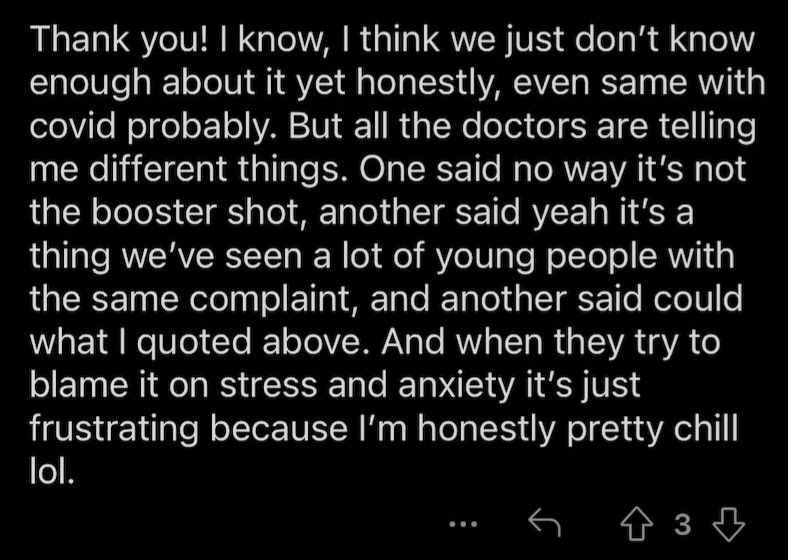Tap the final word 'lol.'
Image resolution: width=788 pixels, height=560 pixels.
[53, 472]
